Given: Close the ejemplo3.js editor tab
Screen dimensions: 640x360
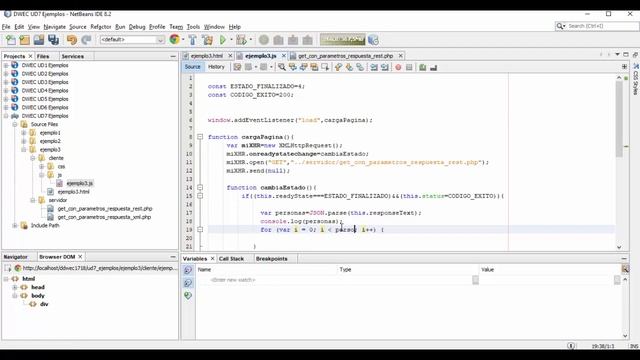Looking at the screenshot, I should coord(284,56).
